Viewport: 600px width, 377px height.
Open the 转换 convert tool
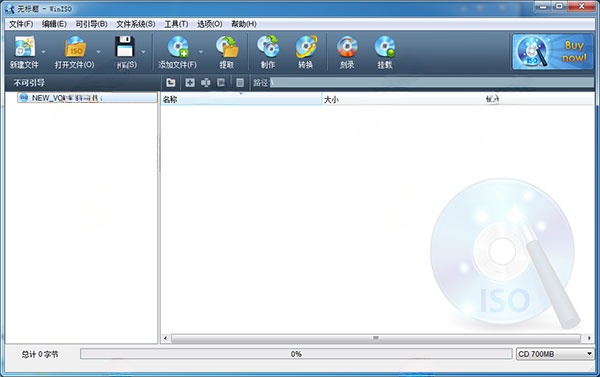(306, 47)
